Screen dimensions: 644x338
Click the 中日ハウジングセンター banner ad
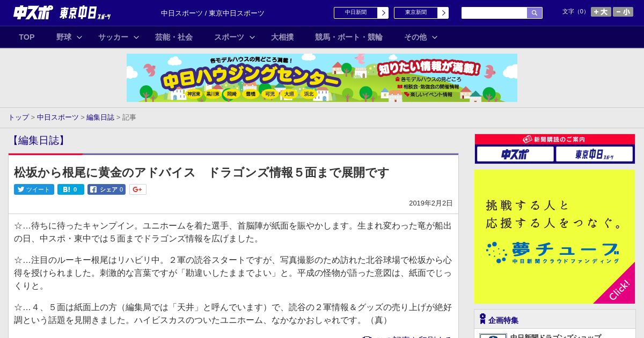pos(322,78)
